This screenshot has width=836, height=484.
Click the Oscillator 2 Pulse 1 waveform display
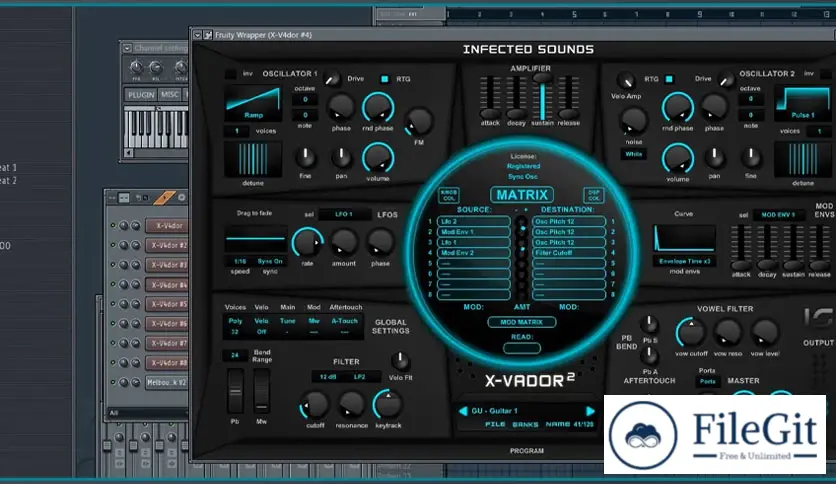[802, 103]
